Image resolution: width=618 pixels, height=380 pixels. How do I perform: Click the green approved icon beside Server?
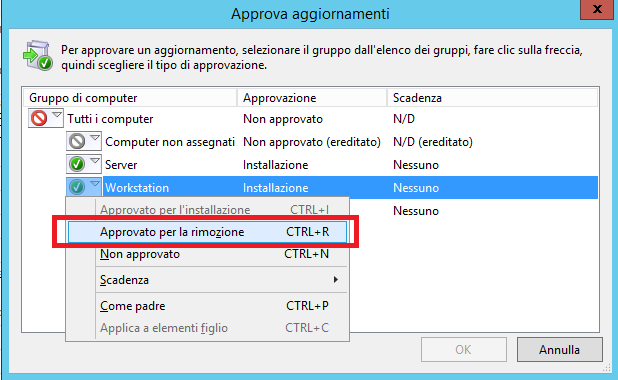coord(77,164)
